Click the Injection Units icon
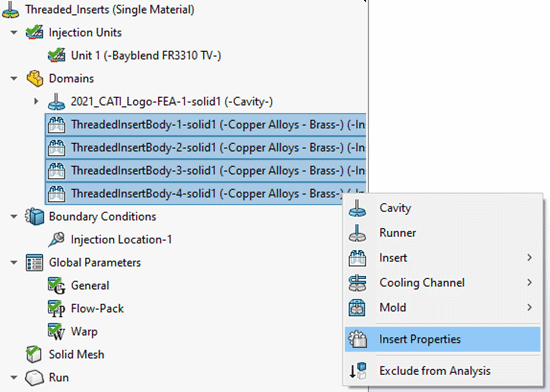 (x=34, y=32)
